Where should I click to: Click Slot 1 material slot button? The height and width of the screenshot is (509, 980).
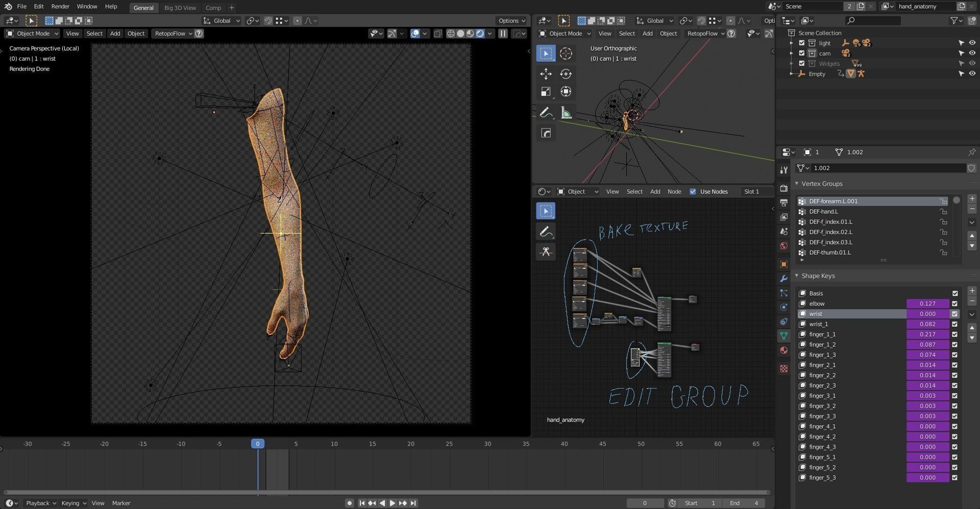tap(751, 191)
